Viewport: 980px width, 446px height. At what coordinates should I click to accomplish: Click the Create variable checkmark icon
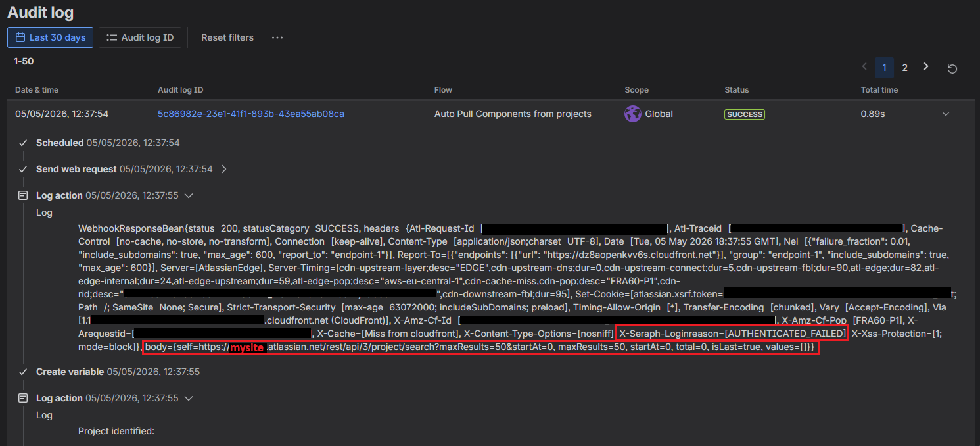click(x=23, y=372)
